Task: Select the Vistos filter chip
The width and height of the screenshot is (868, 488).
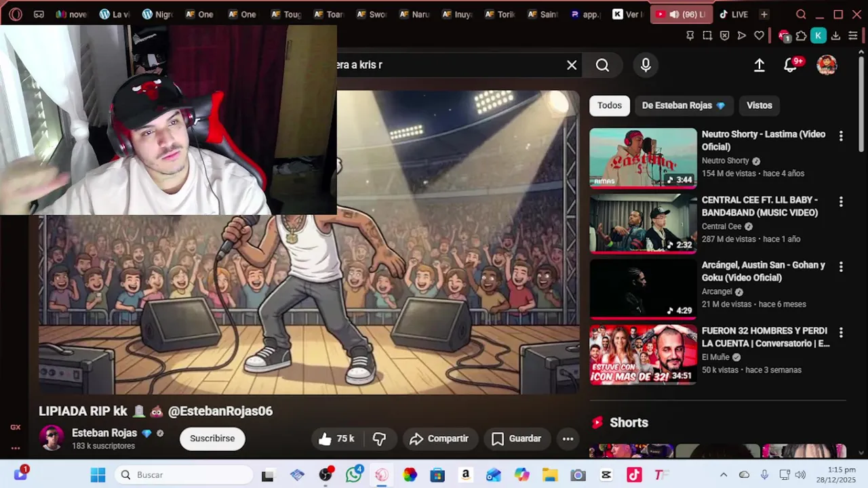Action: click(759, 106)
